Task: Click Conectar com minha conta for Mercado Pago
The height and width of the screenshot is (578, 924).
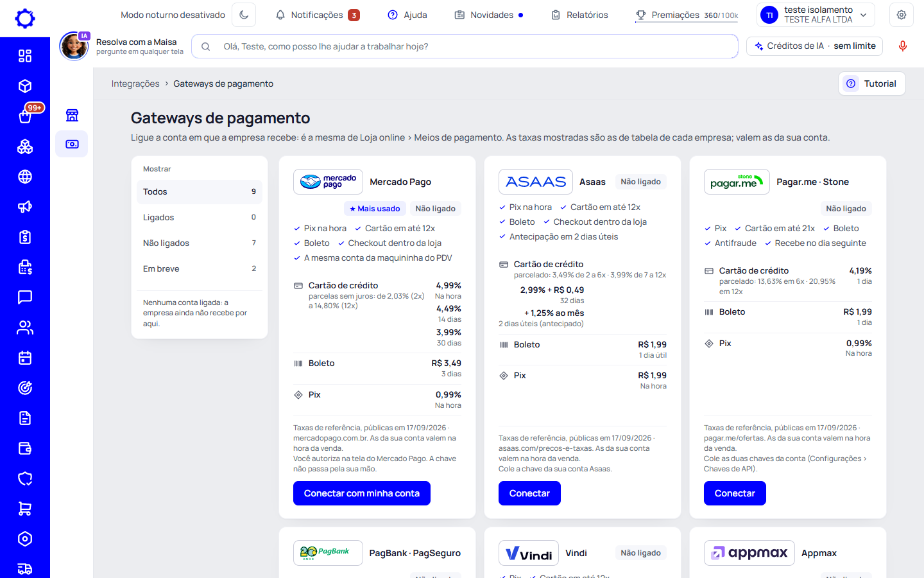Action: click(x=362, y=493)
